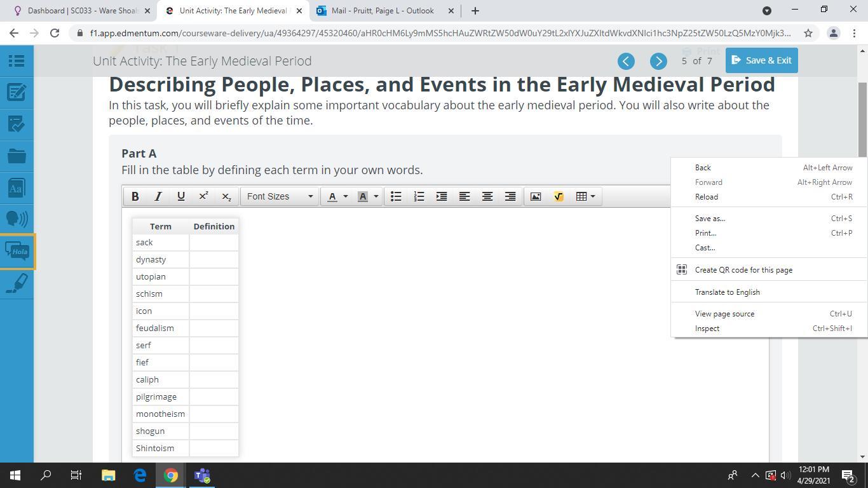Choose View page source
868x488 pixels.
coord(770,314)
